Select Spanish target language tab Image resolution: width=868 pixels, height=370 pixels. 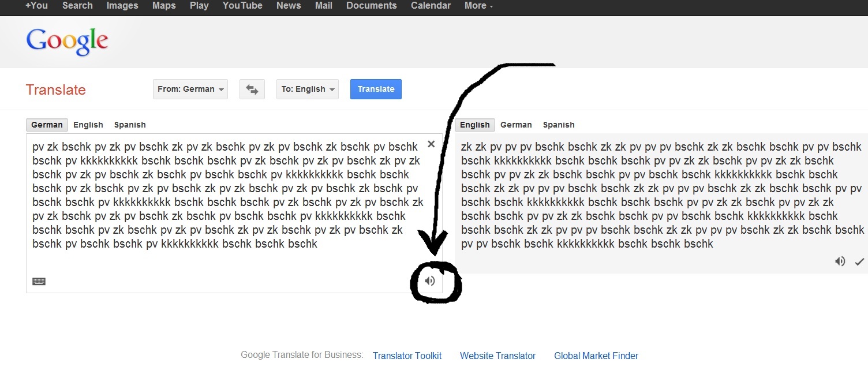click(x=559, y=125)
